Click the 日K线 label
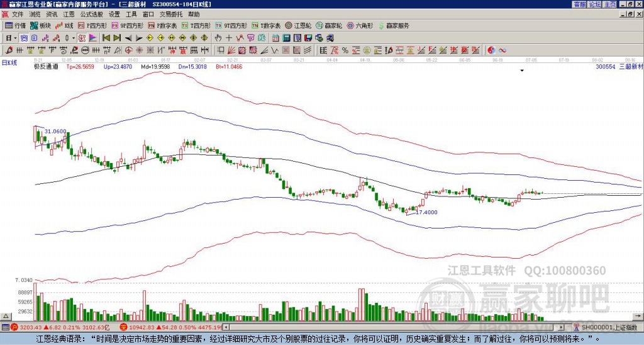This screenshot has width=644, height=345. coord(9,63)
